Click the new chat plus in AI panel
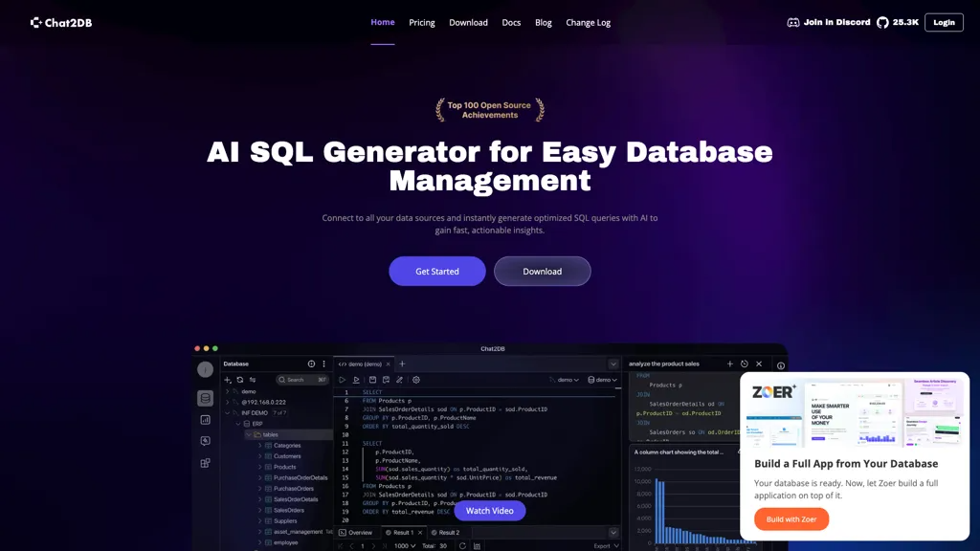 (x=730, y=364)
